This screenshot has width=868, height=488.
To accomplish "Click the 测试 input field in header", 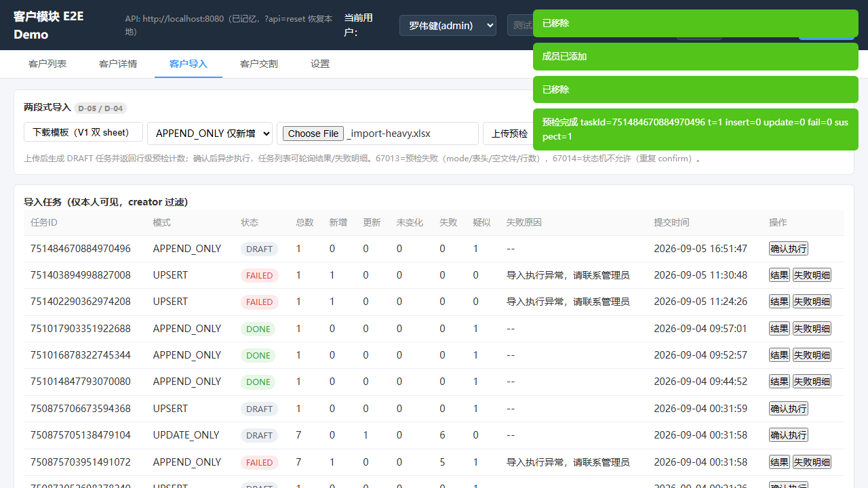I will point(520,25).
